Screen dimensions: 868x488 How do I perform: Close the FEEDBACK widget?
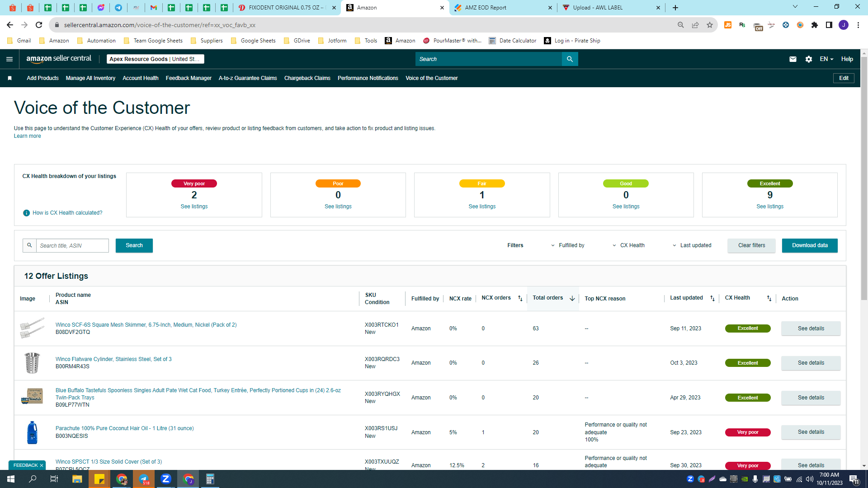pos(42,465)
